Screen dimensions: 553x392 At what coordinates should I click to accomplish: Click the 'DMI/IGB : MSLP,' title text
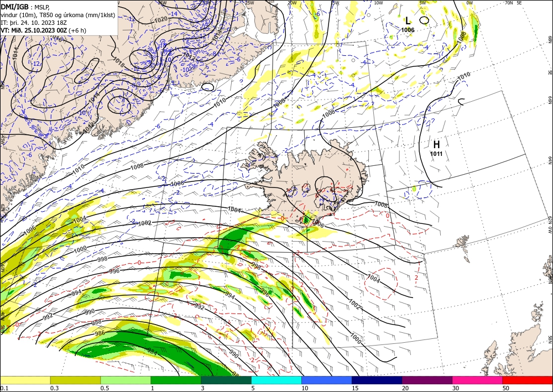point(25,7)
